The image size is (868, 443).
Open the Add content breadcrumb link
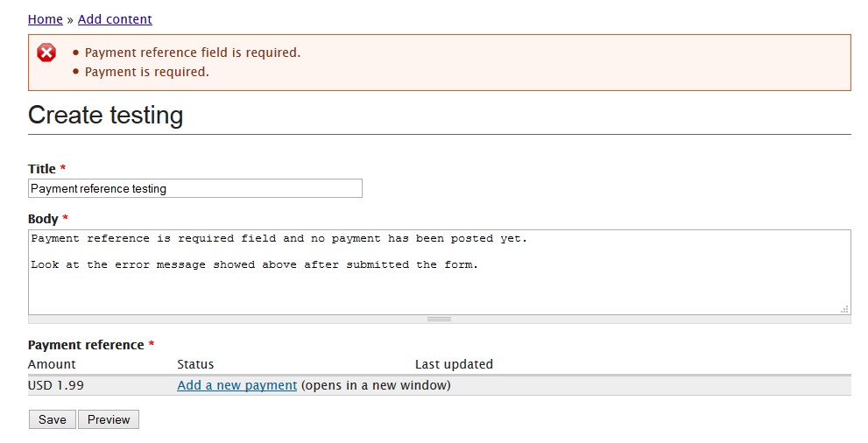click(x=115, y=19)
